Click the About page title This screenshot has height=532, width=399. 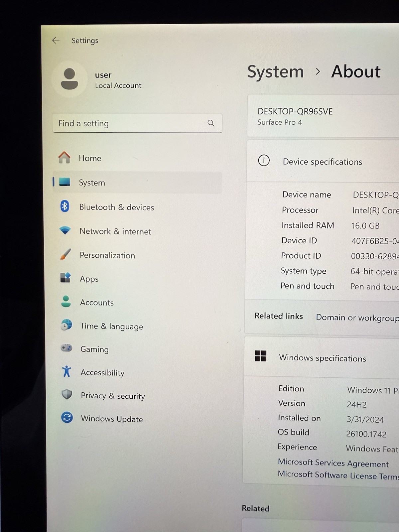356,71
